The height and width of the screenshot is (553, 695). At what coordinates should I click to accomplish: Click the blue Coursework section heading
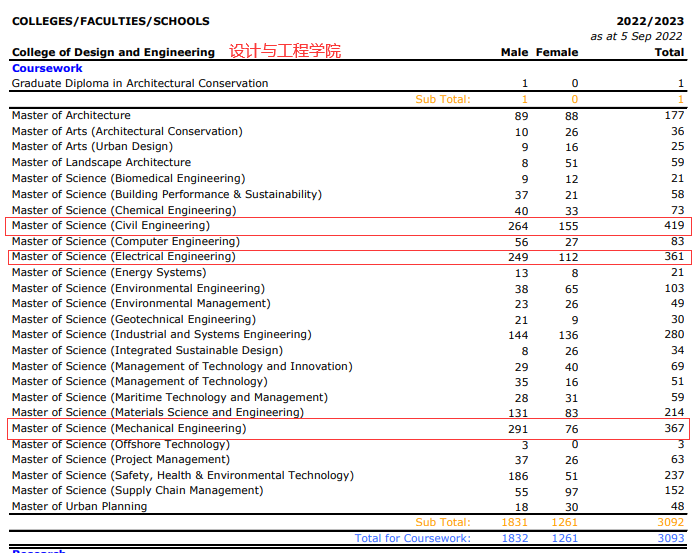pyautogui.click(x=46, y=68)
